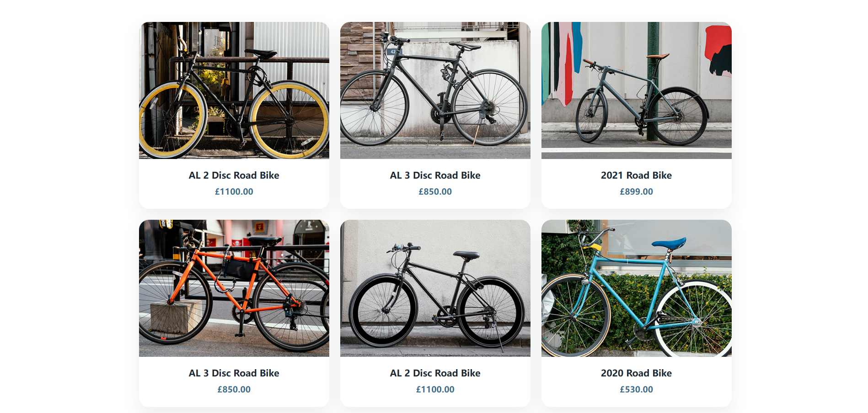Screen dimensions: 868x413
Task: Click the black bike against wall image
Action: [434, 289]
